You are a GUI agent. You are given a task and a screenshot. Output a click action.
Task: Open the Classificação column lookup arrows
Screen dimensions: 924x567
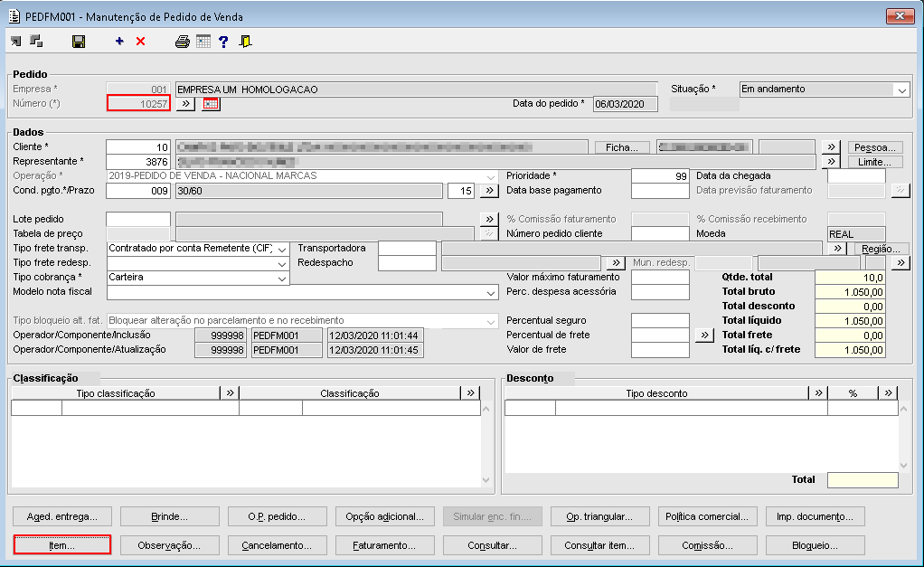tap(469, 392)
